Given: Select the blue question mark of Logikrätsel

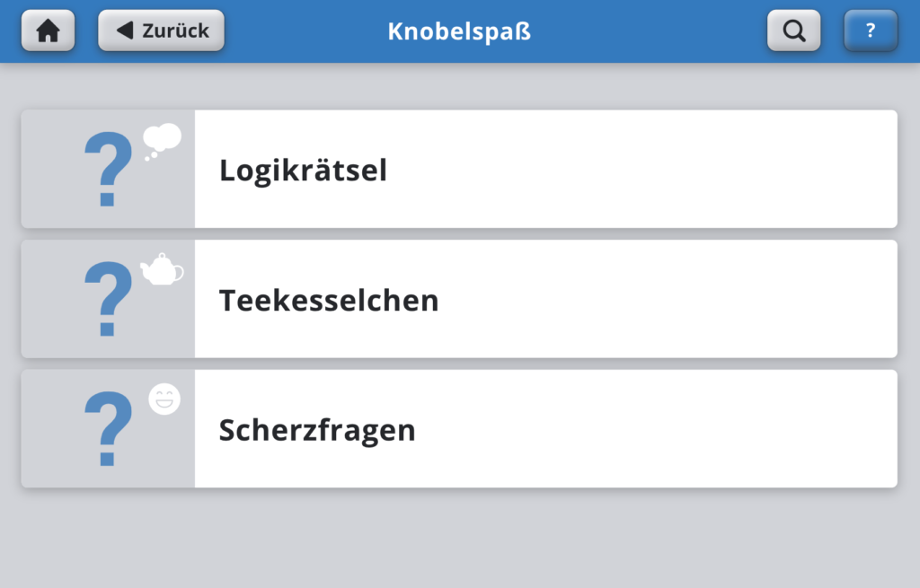Looking at the screenshot, I should (x=108, y=170).
